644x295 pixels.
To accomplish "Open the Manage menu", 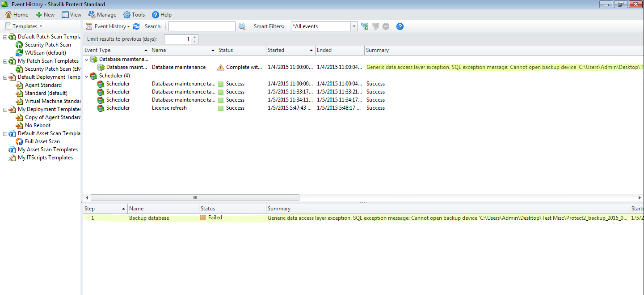I will click(x=102, y=14).
